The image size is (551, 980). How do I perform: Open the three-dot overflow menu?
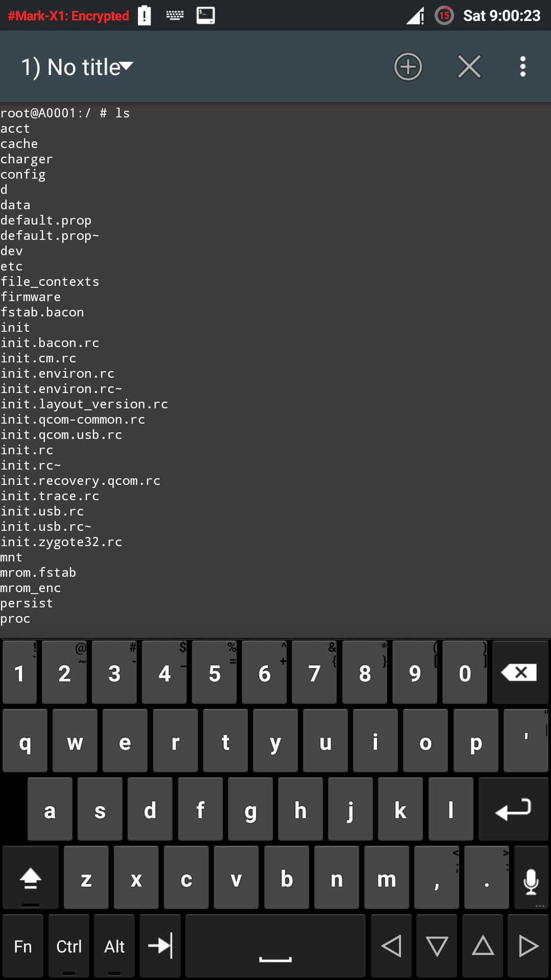(x=523, y=66)
